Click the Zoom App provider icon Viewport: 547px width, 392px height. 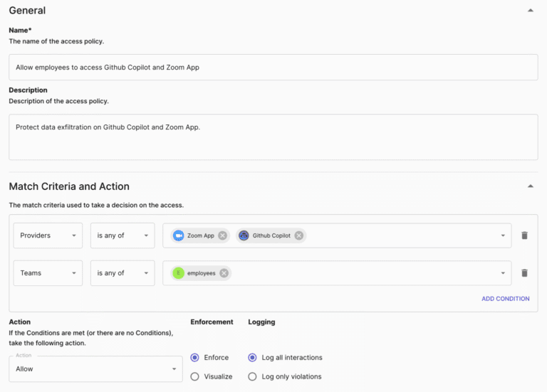[179, 235]
